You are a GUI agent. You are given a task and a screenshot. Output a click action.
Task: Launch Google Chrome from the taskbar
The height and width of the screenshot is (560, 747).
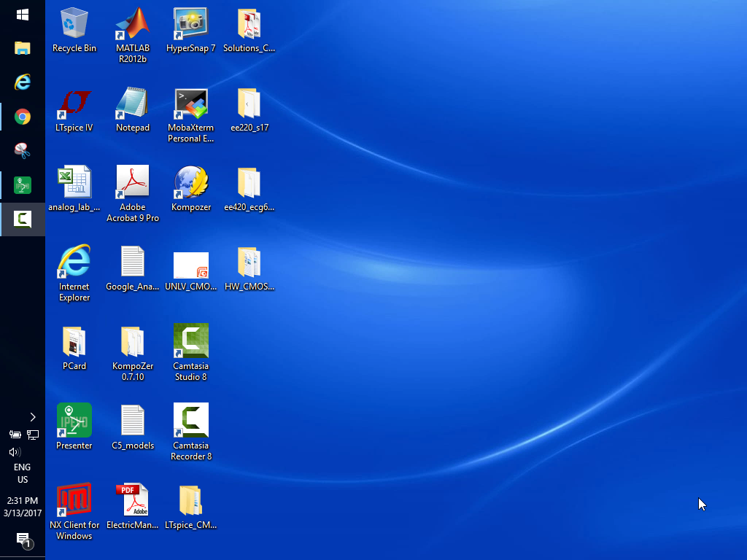pos(23,117)
